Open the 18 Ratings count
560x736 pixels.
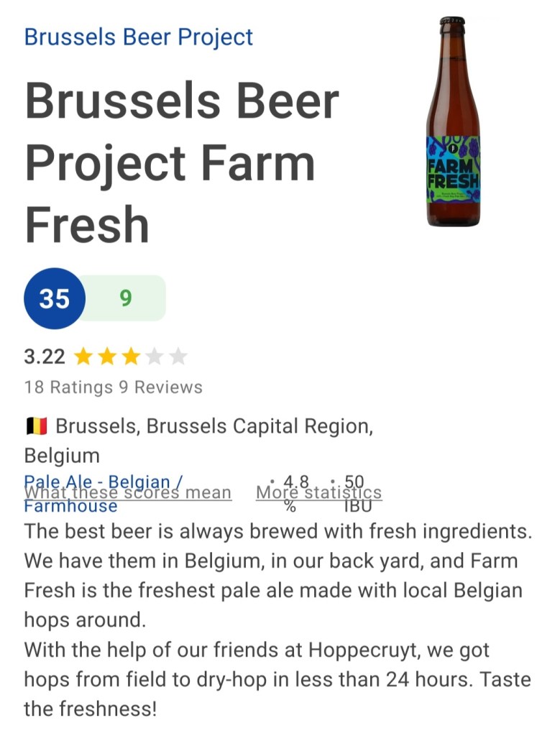click(68, 387)
